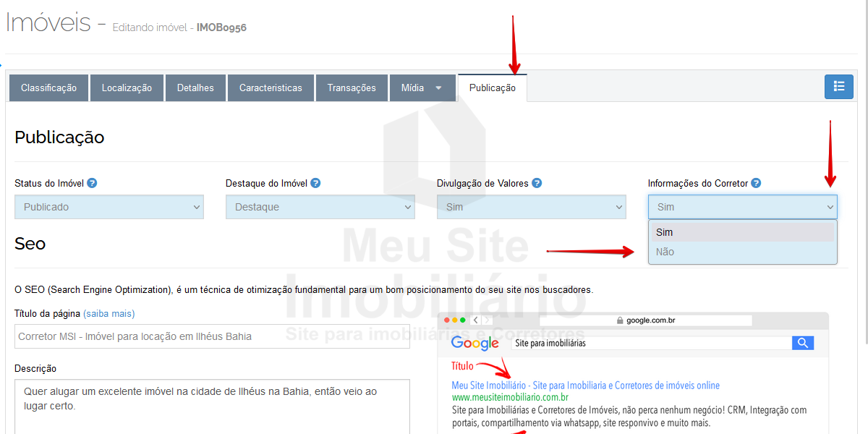The width and height of the screenshot is (868, 434).
Task: Expand the Mídia tab dropdown menu
Action: tap(421, 88)
